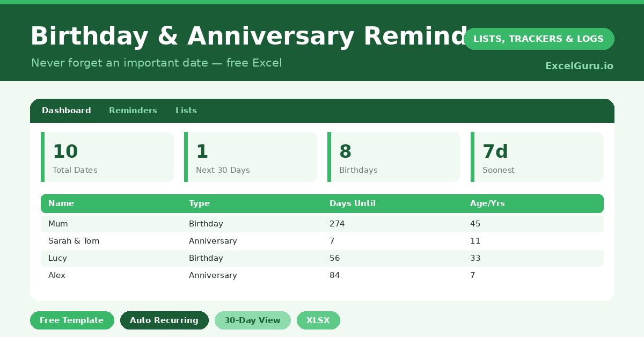
Task: Click the ExcelGuru.io link
Action: [x=579, y=66]
